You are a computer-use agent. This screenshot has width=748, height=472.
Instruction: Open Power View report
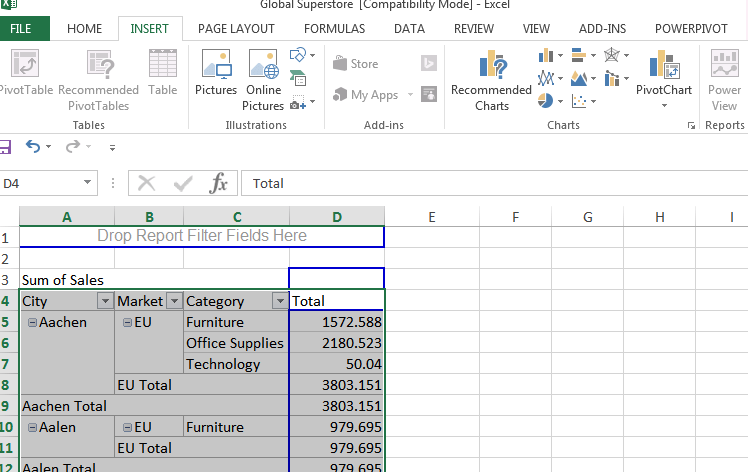pos(725,80)
